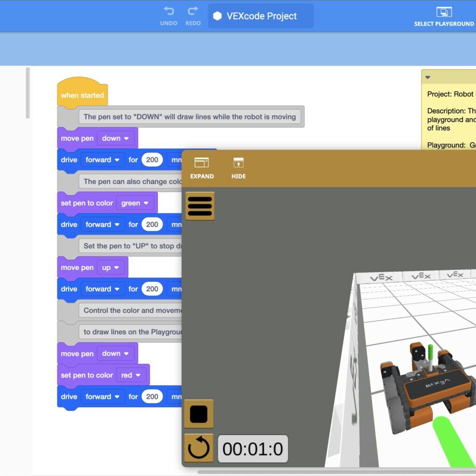Click the 'Project: Robot' note text
Image resolution: width=476 pixels, height=476 pixels.
450,94
